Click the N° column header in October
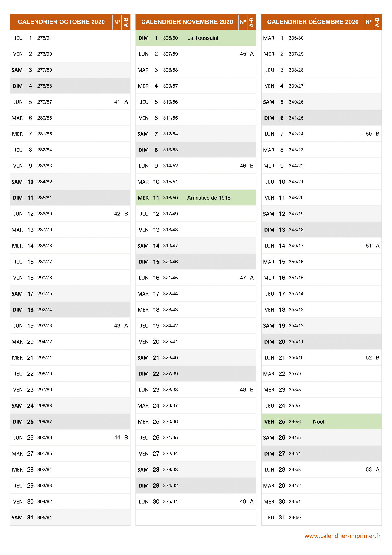This screenshot has height=555, width=392. click(117, 22)
